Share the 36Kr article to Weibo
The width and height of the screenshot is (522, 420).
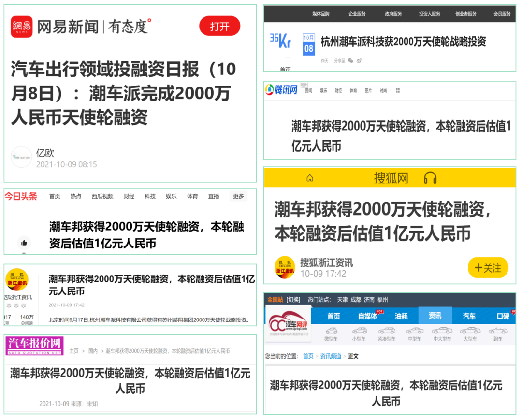coord(359,60)
